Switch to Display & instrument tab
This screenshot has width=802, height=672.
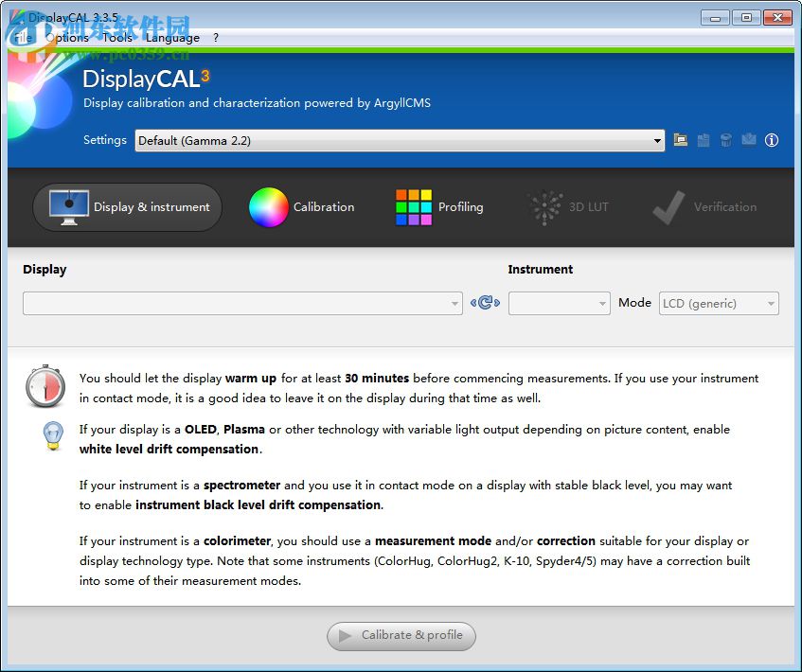(x=128, y=207)
